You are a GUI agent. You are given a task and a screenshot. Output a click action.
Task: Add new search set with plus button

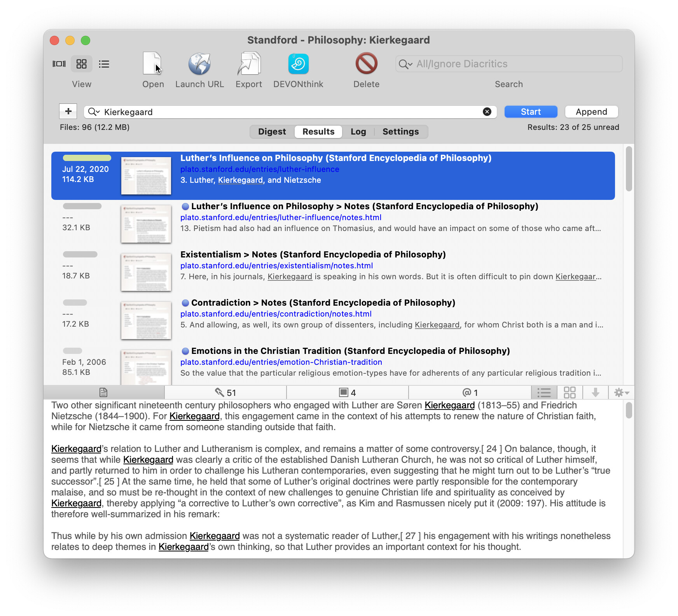pyautogui.click(x=68, y=112)
